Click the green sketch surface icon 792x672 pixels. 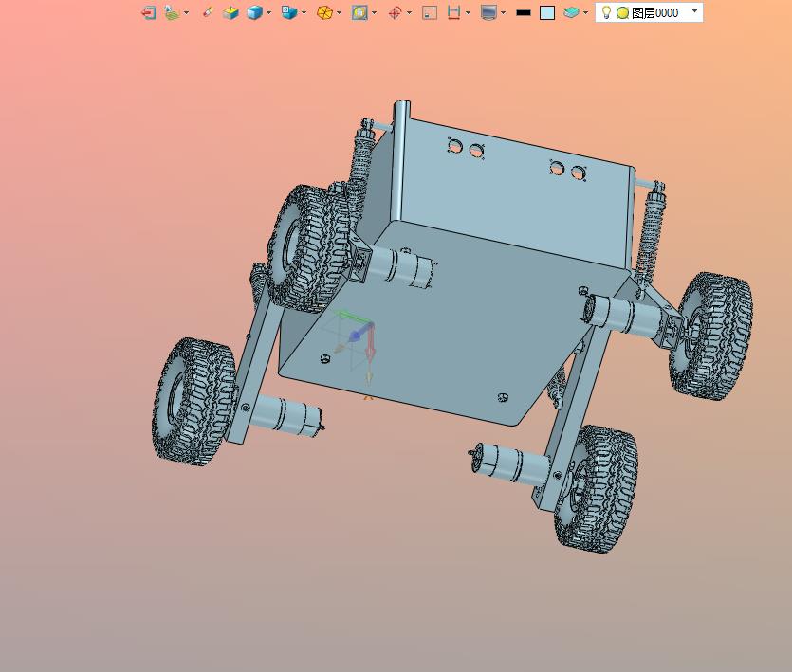[173, 12]
